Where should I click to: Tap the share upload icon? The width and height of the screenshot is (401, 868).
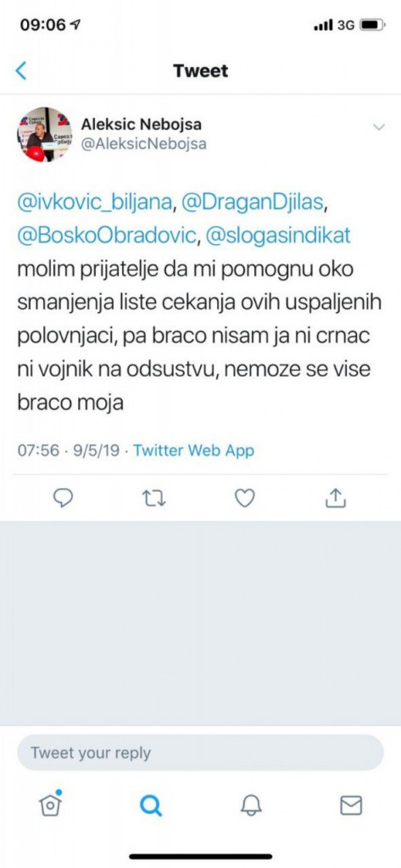point(336,498)
